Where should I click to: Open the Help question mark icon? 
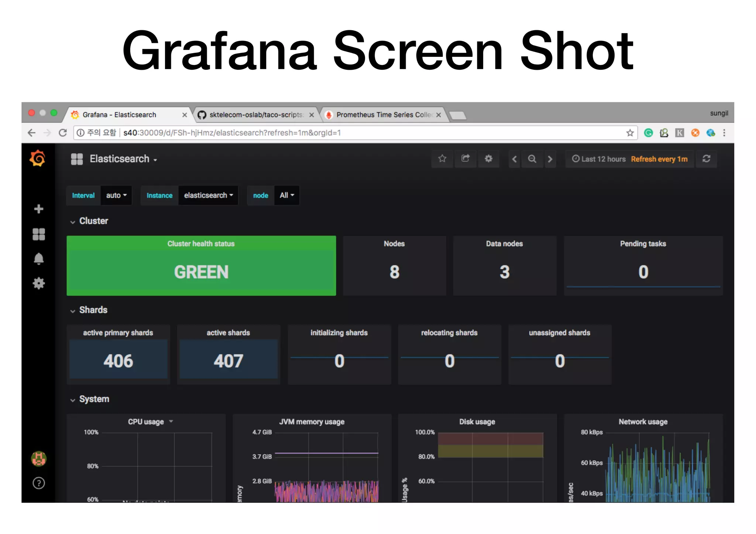pyautogui.click(x=38, y=483)
